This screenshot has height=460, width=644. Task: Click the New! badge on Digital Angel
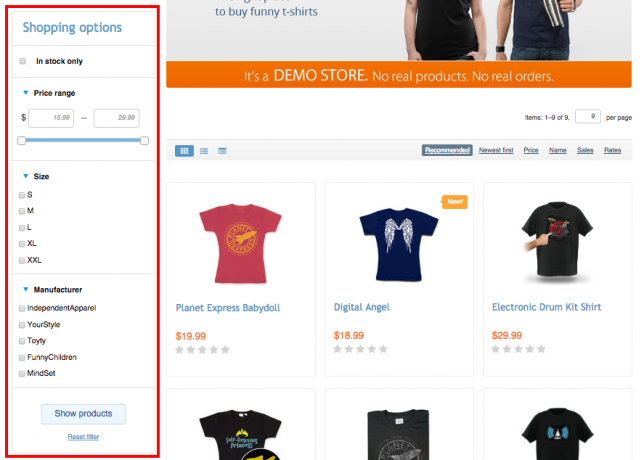455,202
